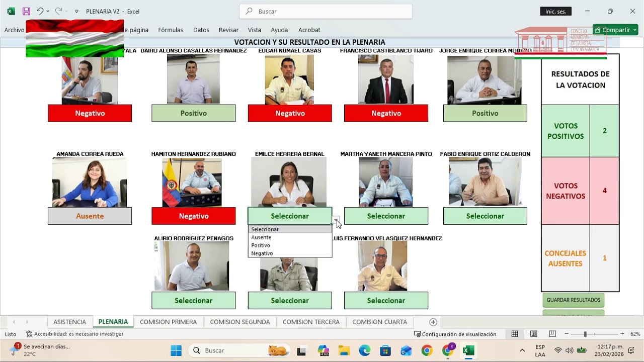644x362 pixels.
Task: Click in the Buscar search box at top
Action: 326,11
